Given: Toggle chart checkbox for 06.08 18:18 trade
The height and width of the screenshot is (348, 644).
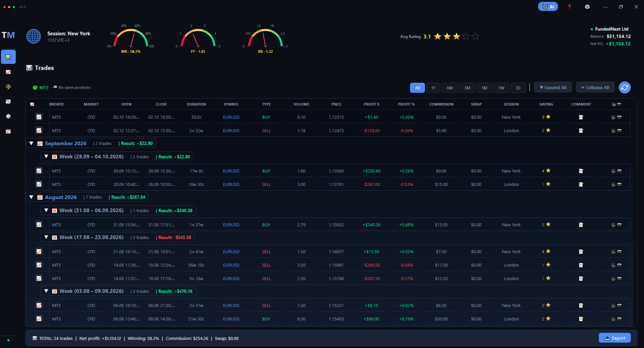Looking at the screenshot, I should (39, 305).
